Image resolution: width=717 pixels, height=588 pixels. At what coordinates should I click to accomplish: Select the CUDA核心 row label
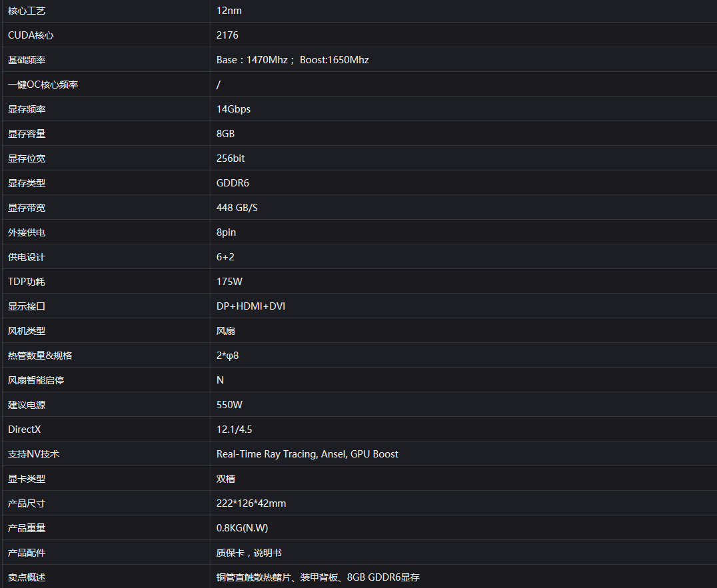31,35
